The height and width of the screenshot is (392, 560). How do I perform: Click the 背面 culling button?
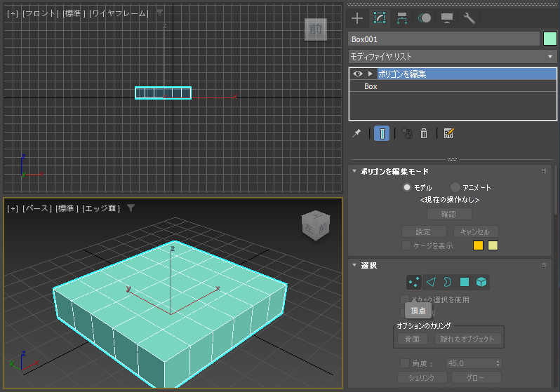pyautogui.click(x=413, y=339)
